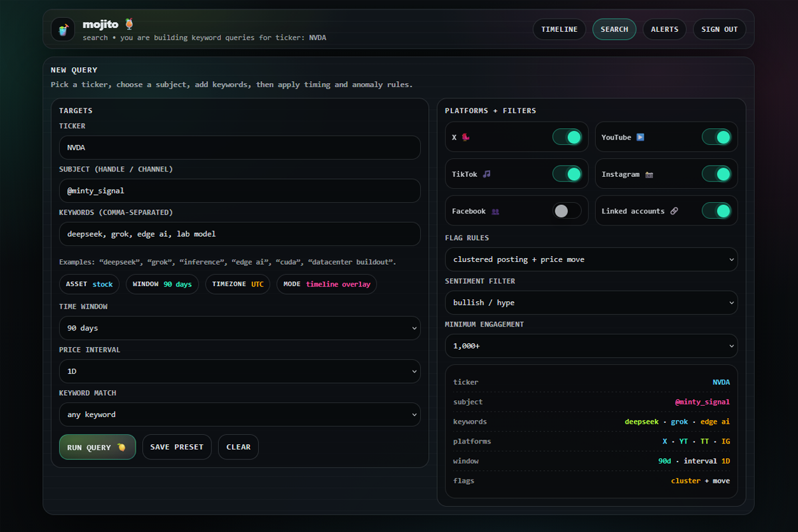798x532 pixels.
Task: Switch to the Timeline tab
Action: click(559, 29)
